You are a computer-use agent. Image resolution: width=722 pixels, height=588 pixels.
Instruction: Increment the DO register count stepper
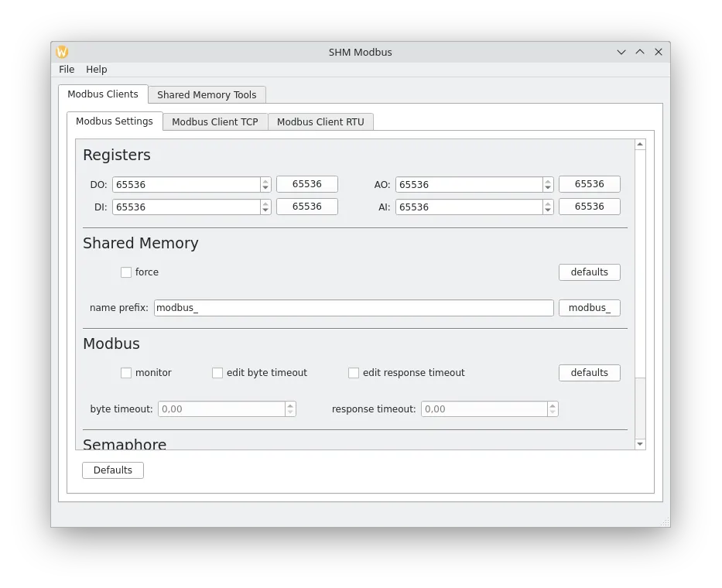(265, 180)
